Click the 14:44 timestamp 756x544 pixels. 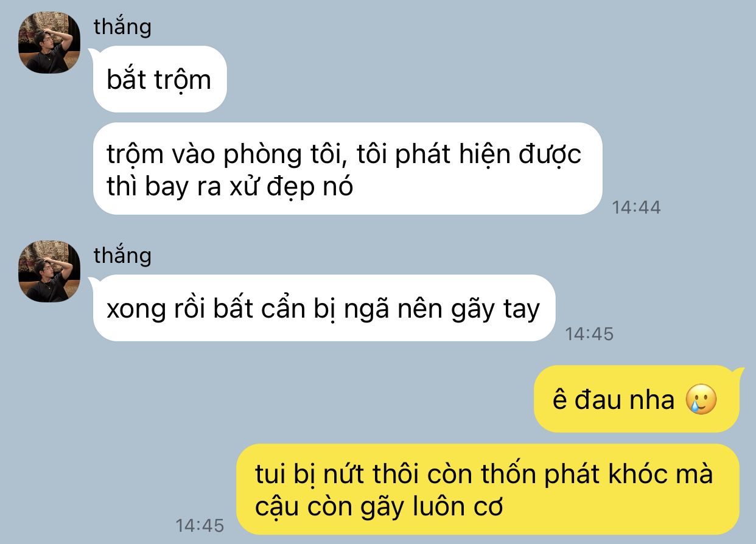tap(636, 207)
